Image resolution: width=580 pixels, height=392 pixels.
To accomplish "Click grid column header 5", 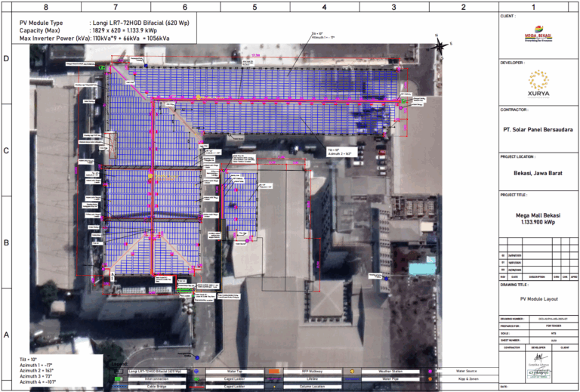I will [254, 6].
